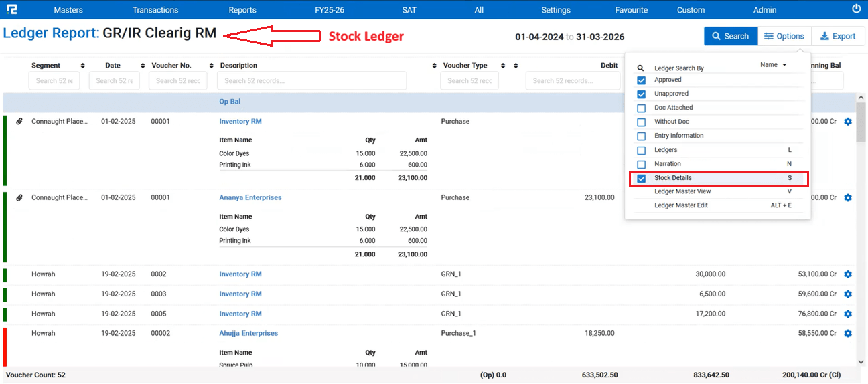The height and width of the screenshot is (384, 868).
Task: Click the Segment filter search field
Action: point(54,81)
